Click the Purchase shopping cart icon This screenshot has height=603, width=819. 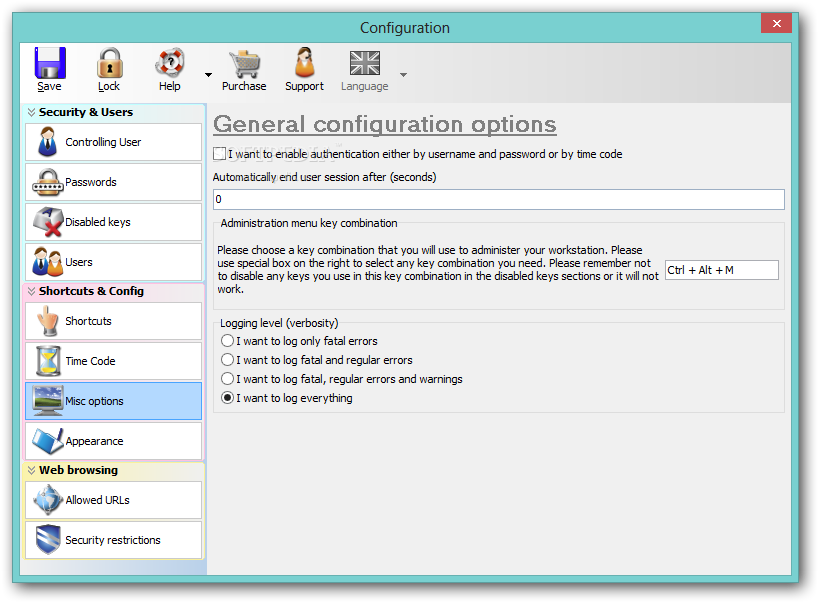[x=244, y=64]
